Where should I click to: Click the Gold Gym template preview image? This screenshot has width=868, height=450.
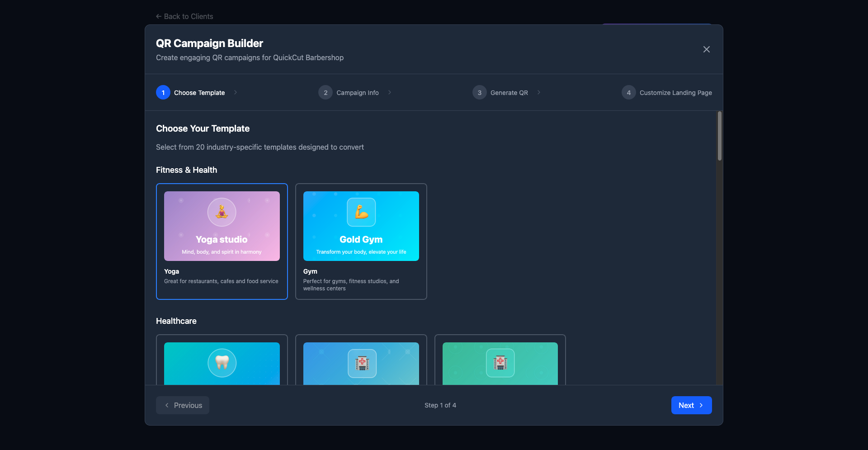click(x=361, y=226)
